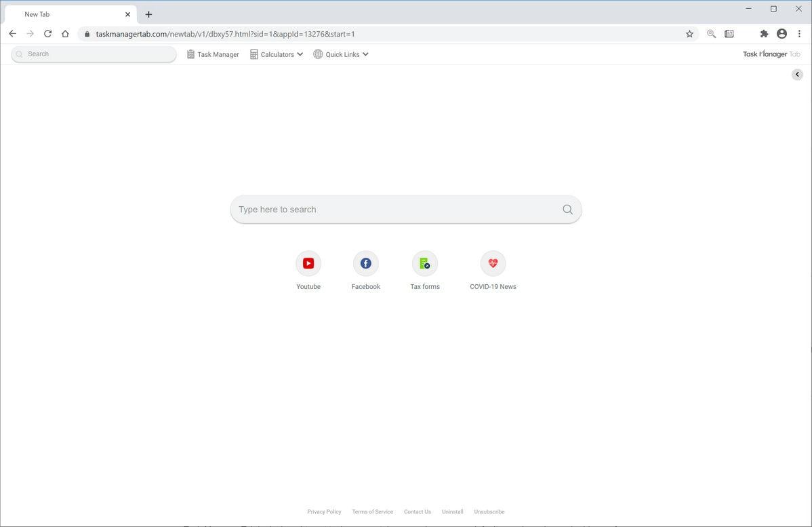Open the COVID-19 News heart icon

click(493, 263)
